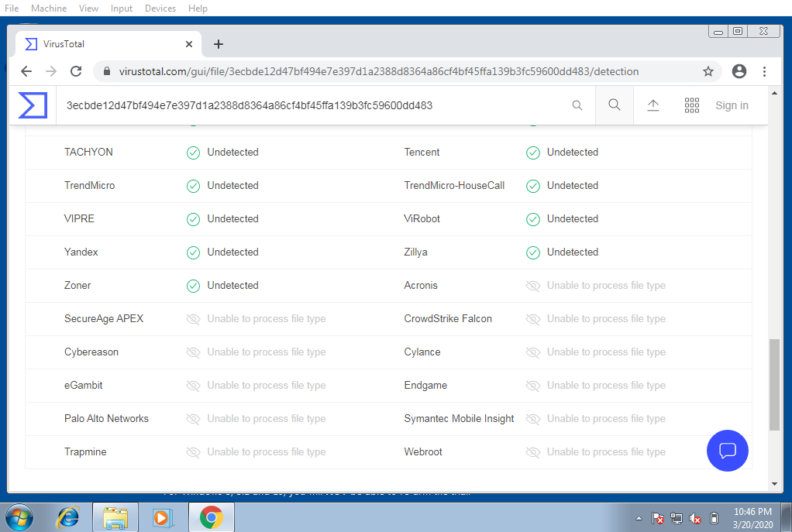Open the blue chat bubble button
Viewport: 792px width, 532px height.
pyautogui.click(x=728, y=450)
